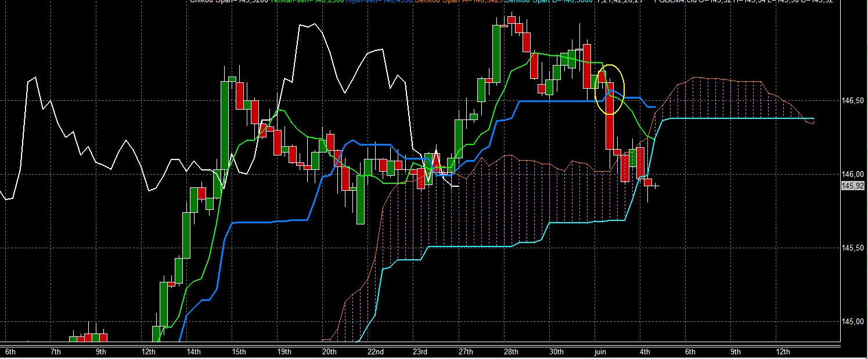Click the 7th date label on time axis

(x=56, y=352)
